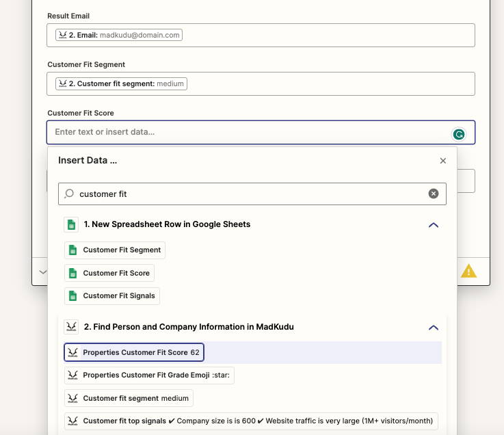Focus the Customer Fit Score input field
Image resolution: width=504 pixels, height=435 pixels.
point(261,132)
